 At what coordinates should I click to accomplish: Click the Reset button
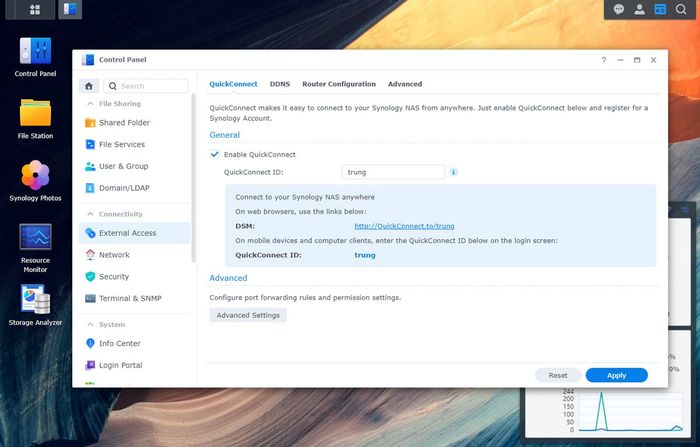pos(558,376)
